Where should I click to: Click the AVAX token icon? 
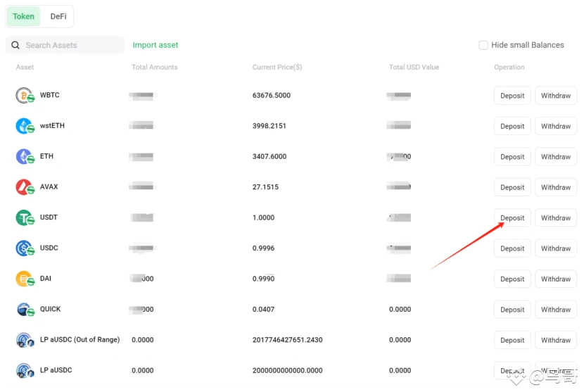(x=25, y=187)
